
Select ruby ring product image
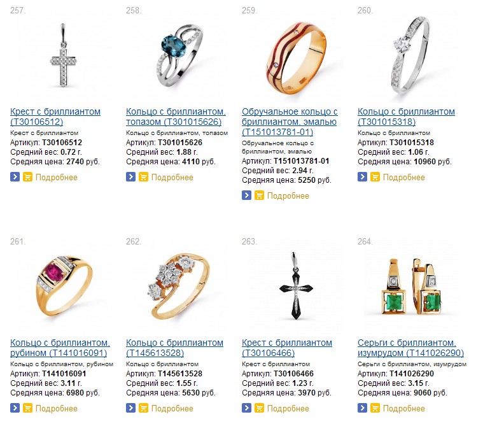tap(64, 286)
